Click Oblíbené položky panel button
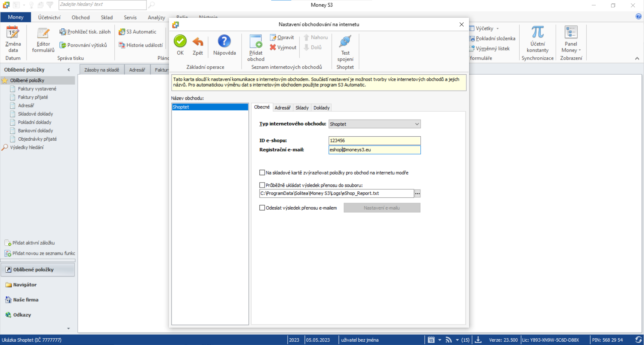This screenshot has width=644, height=345. 38,270
